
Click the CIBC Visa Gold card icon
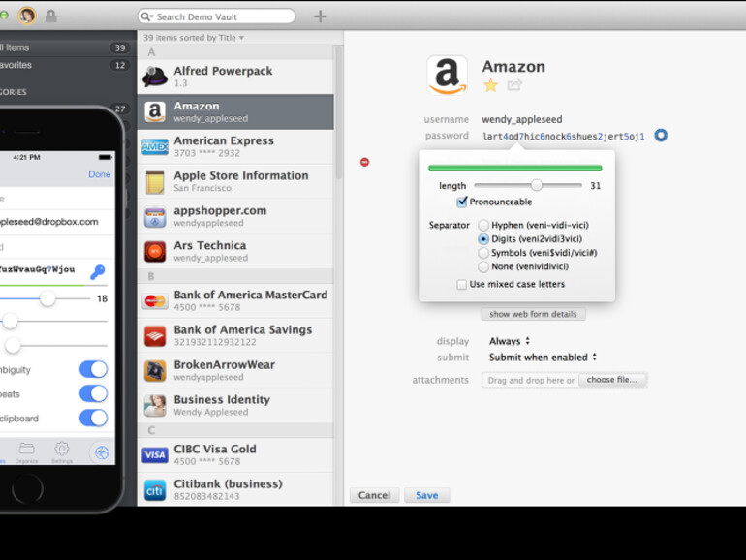tap(155, 454)
